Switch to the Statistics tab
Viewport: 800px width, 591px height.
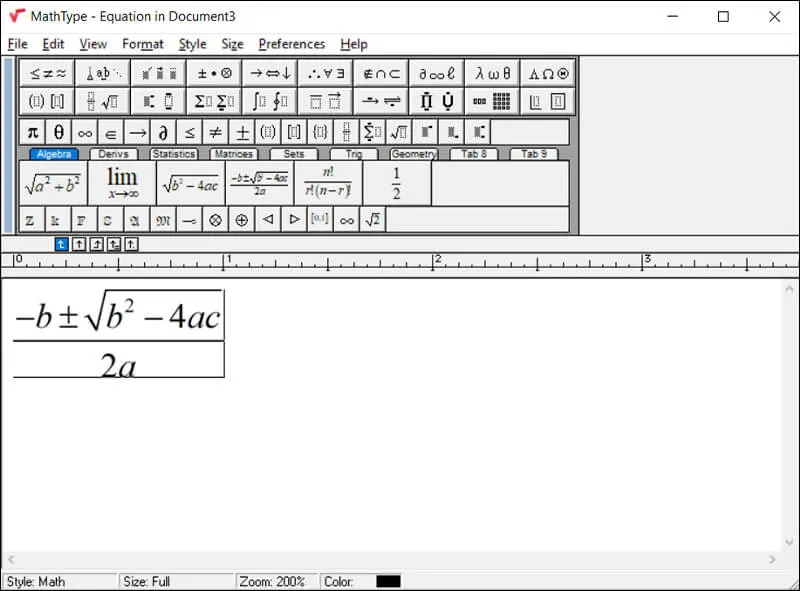point(173,154)
